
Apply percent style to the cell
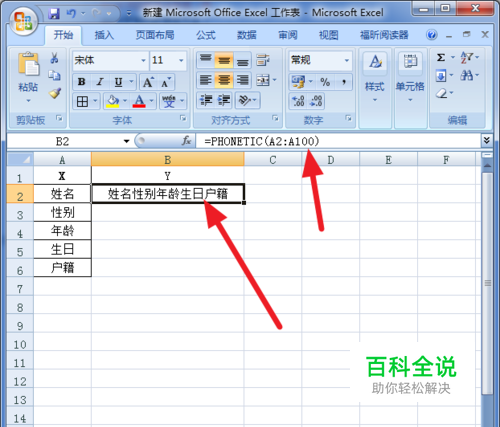[325, 82]
